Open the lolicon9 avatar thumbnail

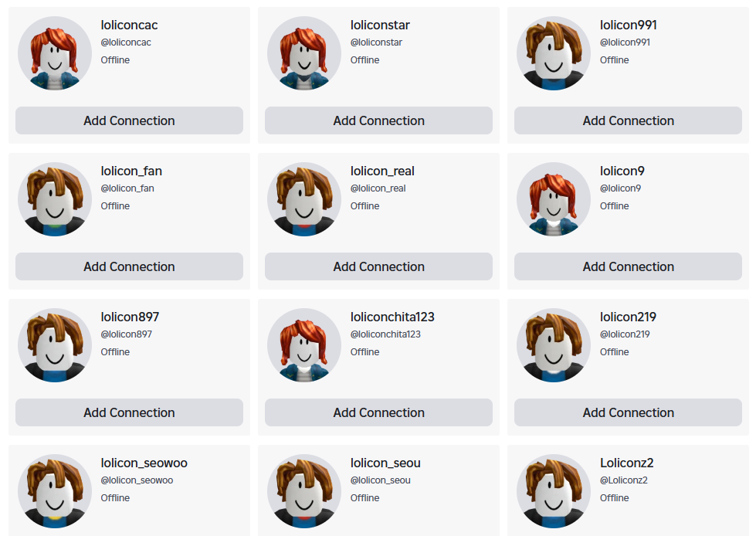click(554, 199)
